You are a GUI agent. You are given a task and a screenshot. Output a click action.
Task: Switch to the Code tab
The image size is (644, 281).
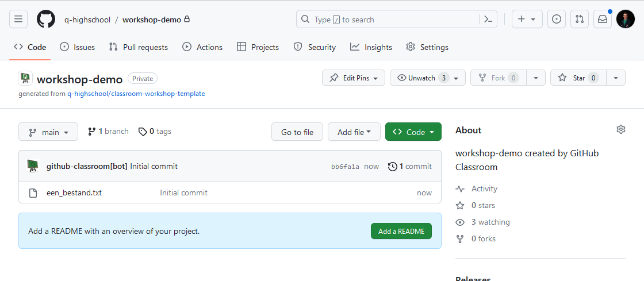coord(30,47)
